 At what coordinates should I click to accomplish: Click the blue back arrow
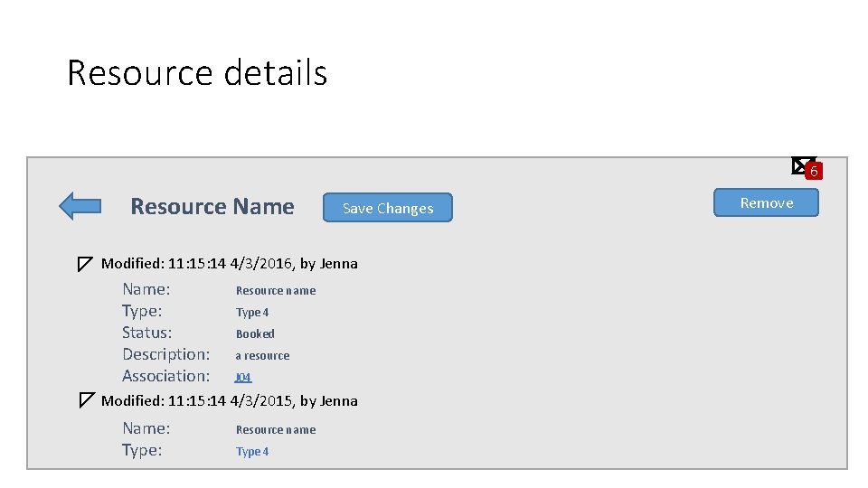(80, 206)
